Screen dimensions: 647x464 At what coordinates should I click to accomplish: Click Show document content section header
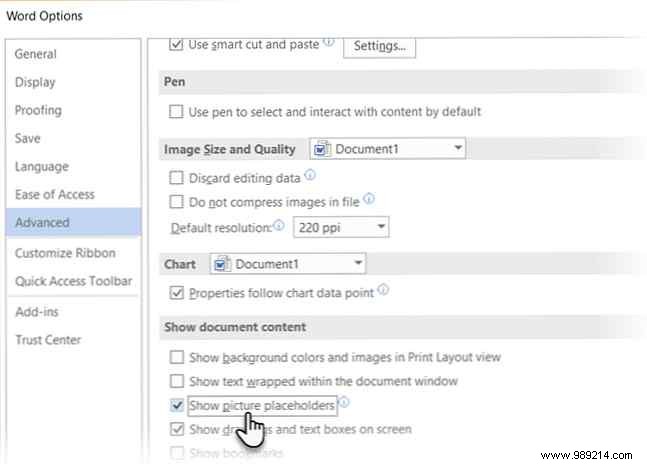tap(235, 327)
